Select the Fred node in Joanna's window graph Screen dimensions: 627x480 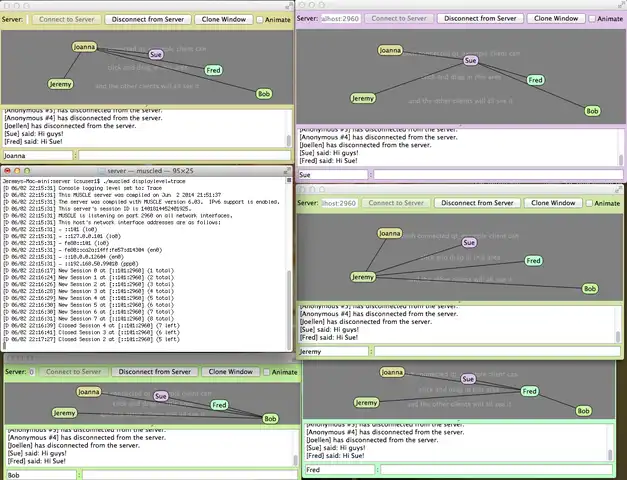pyautogui.click(x=213, y=70)
